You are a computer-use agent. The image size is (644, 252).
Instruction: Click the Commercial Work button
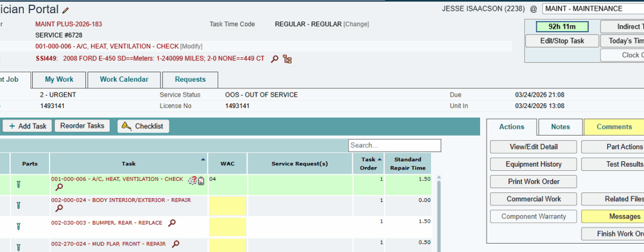[533, 199]
